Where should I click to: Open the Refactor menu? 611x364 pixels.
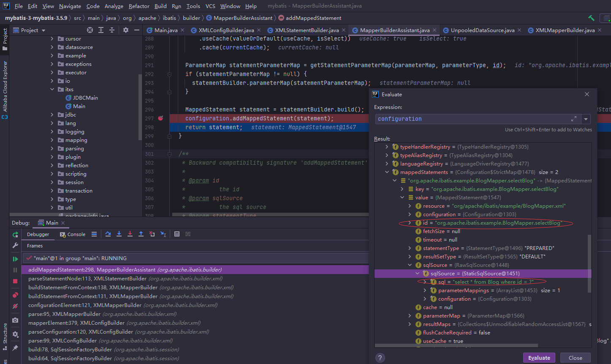coord(139,6)
